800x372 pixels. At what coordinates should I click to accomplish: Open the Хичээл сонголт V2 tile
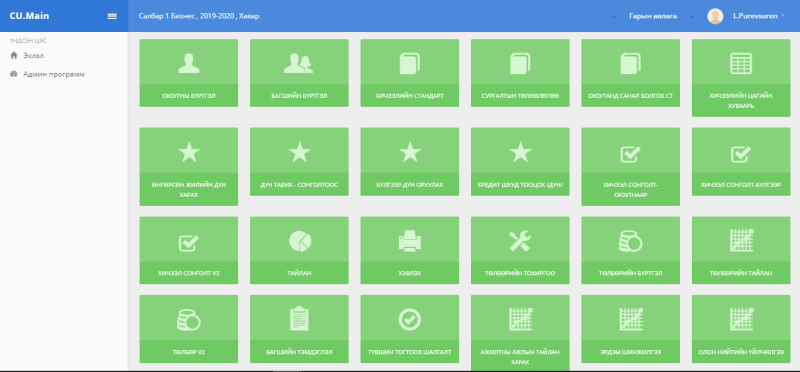pyautogui.click(x=189, y=251)
